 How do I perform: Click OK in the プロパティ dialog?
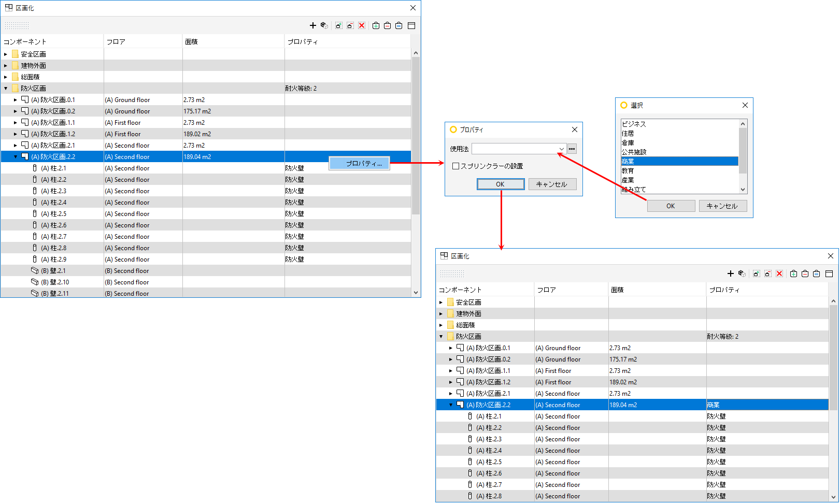tap(500, 184)
